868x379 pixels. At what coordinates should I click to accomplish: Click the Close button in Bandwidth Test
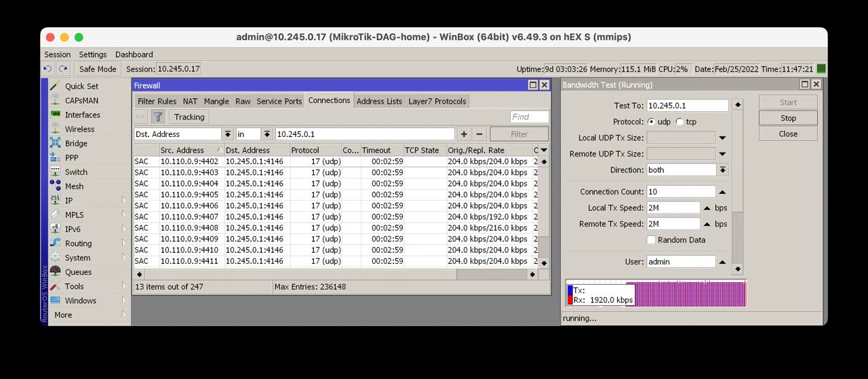788,134
